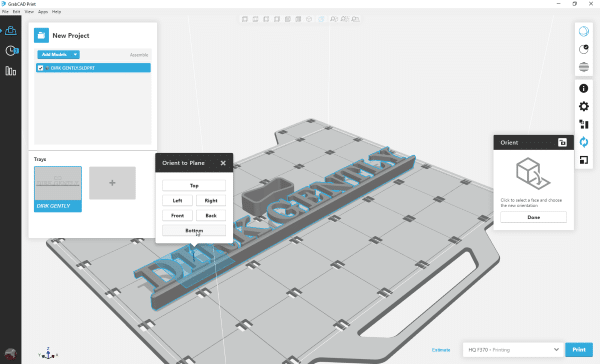Click the pop-out icon in Orient header
The width and height of the screenshot is (600, 364).
tap(562, 142)
